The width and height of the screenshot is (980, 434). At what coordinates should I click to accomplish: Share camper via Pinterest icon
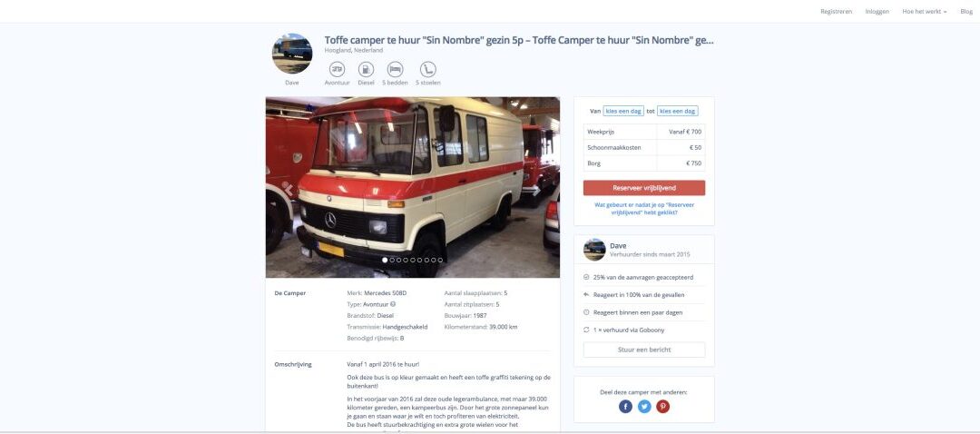click(x=663, y=407)
